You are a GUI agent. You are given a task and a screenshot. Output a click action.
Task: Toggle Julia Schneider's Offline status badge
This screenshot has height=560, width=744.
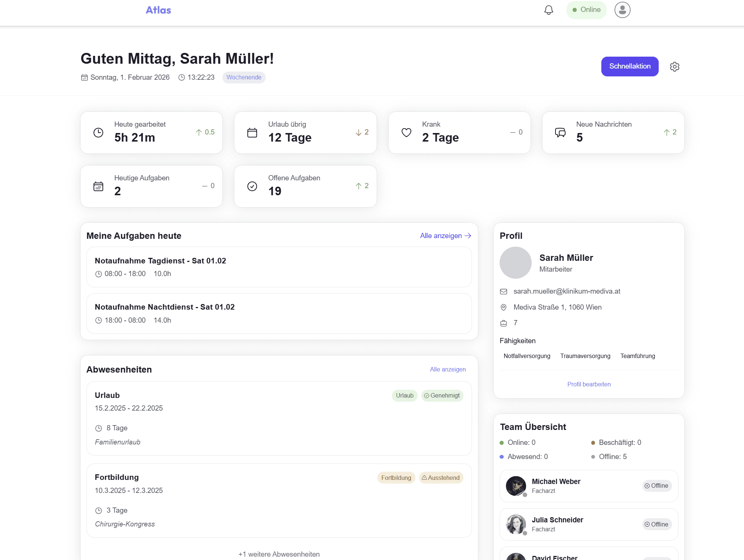(x=656, y=524)
